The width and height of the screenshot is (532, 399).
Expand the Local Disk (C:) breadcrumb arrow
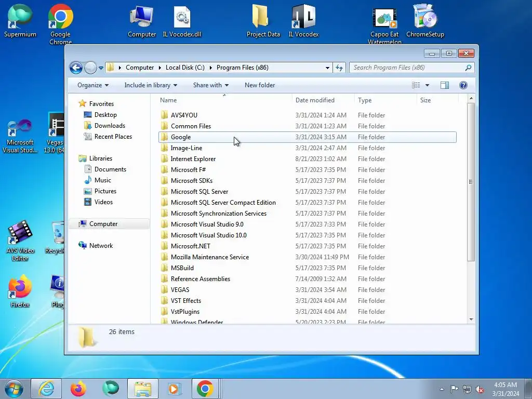(x=210, y=68)
